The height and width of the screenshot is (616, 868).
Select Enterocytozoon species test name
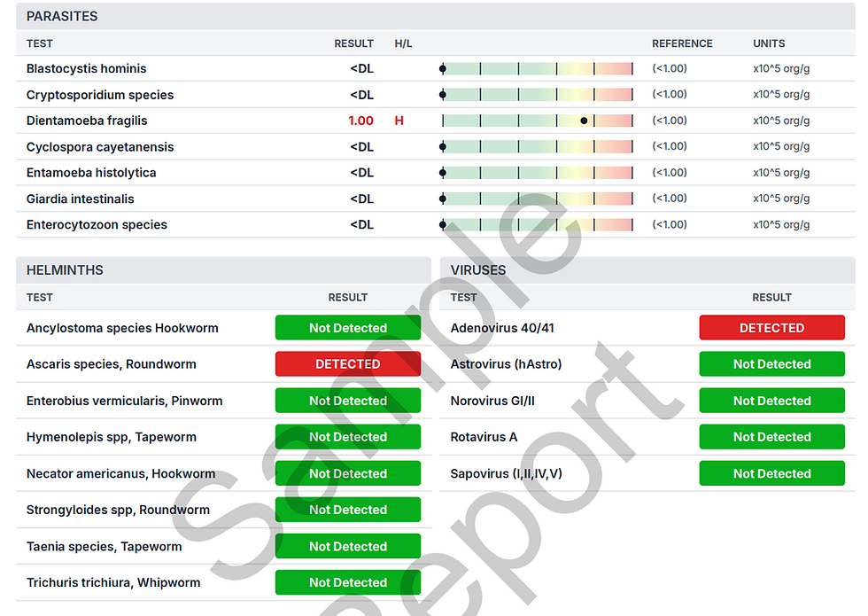(x=97, y=224)
